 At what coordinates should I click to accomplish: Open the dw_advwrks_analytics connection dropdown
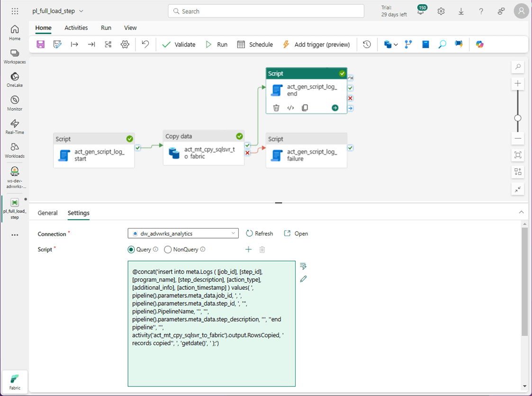pos(183,234)
